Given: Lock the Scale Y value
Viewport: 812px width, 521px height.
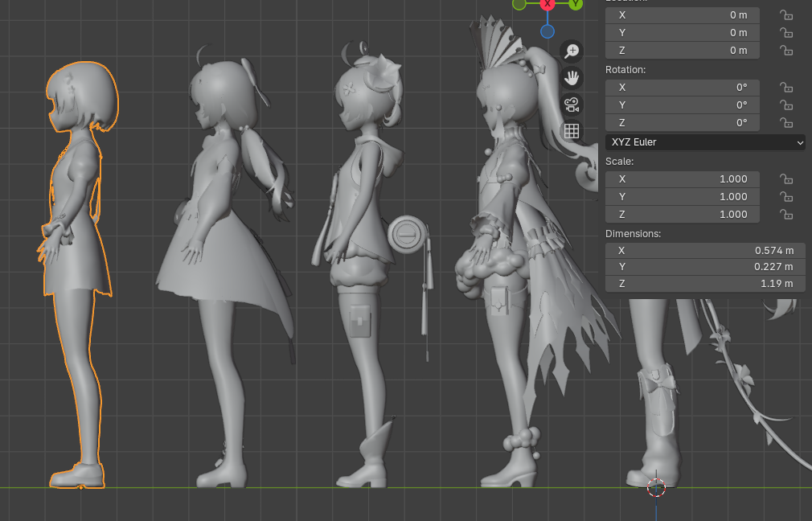Looking at the screenshot, I should click(786, 197).
